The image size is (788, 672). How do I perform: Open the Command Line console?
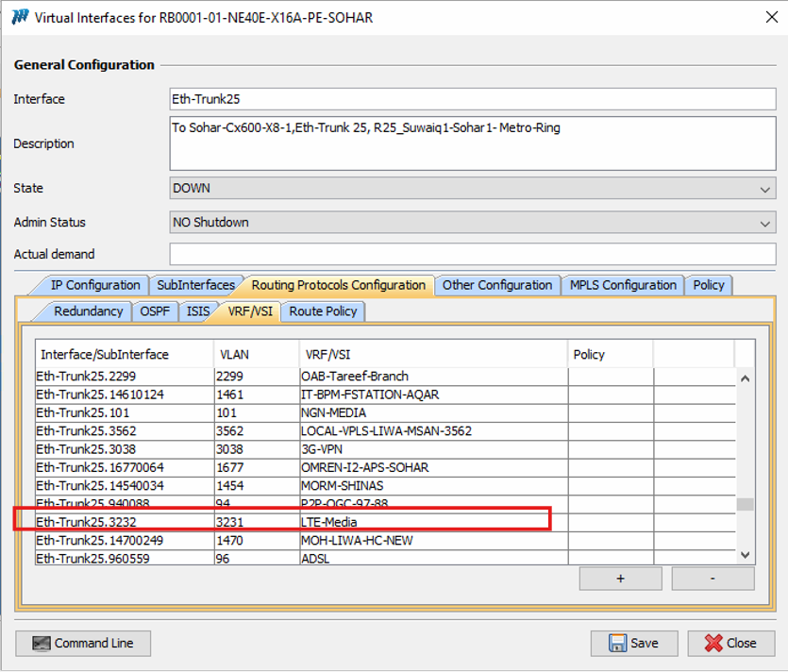(x=83, y=643)
